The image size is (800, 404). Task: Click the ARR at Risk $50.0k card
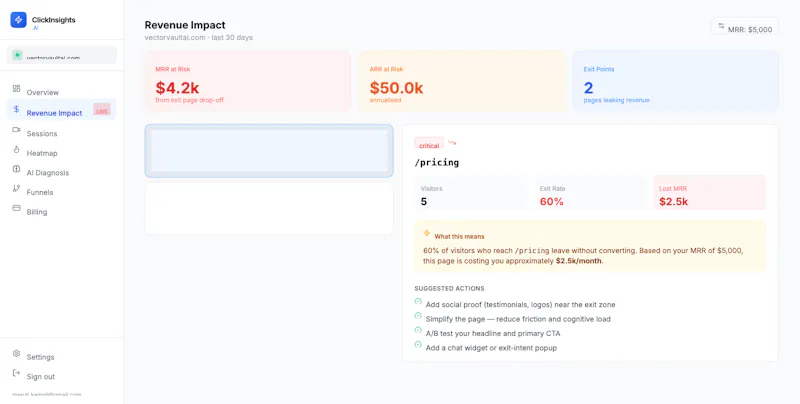pos(463,81)
